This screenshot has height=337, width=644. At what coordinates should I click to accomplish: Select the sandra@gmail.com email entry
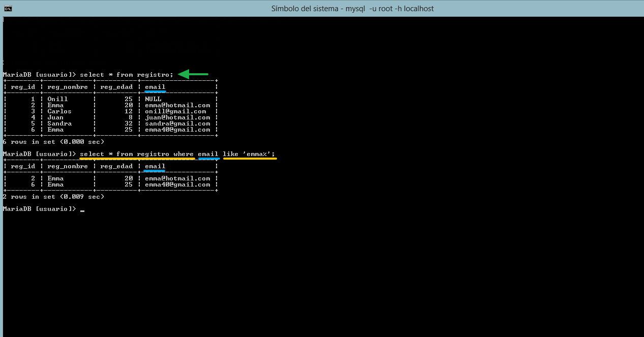[177, 124]
